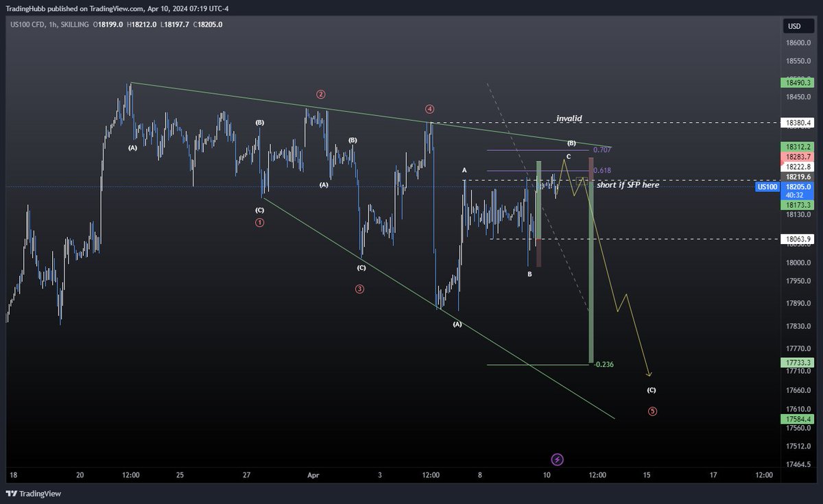Click the circled red wave number 3
Screen dimensions: 823x504
(359, 289)
